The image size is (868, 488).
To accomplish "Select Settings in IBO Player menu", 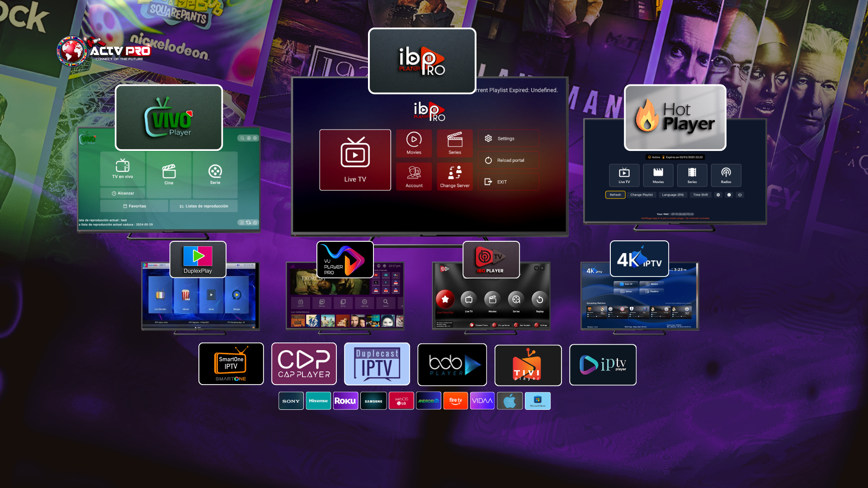I will click(509, 139).
